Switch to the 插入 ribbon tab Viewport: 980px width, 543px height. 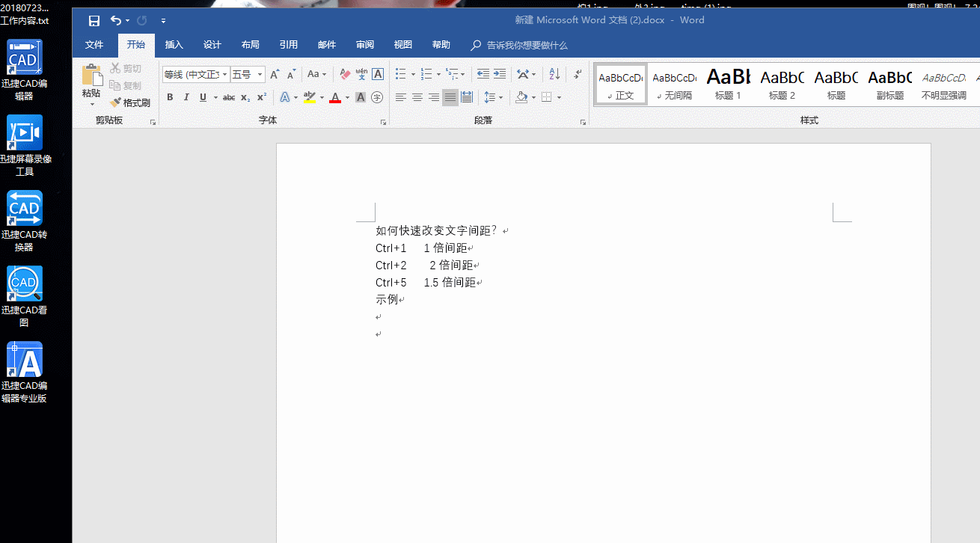tap(174, 45)
